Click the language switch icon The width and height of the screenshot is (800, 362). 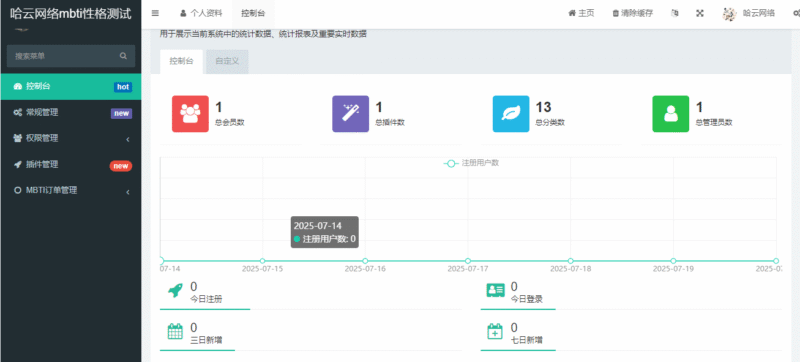[x=675, y=13]
